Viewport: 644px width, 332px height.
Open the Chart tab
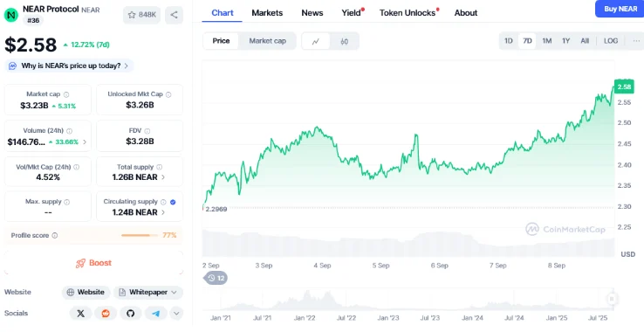click(x=223, y=13)
